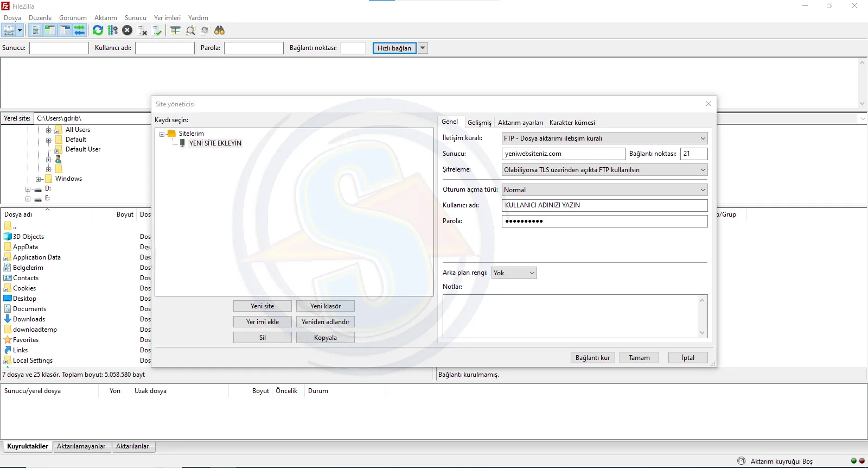
Task: Click the Yeni site button
Action: click(x=263, y=306)
